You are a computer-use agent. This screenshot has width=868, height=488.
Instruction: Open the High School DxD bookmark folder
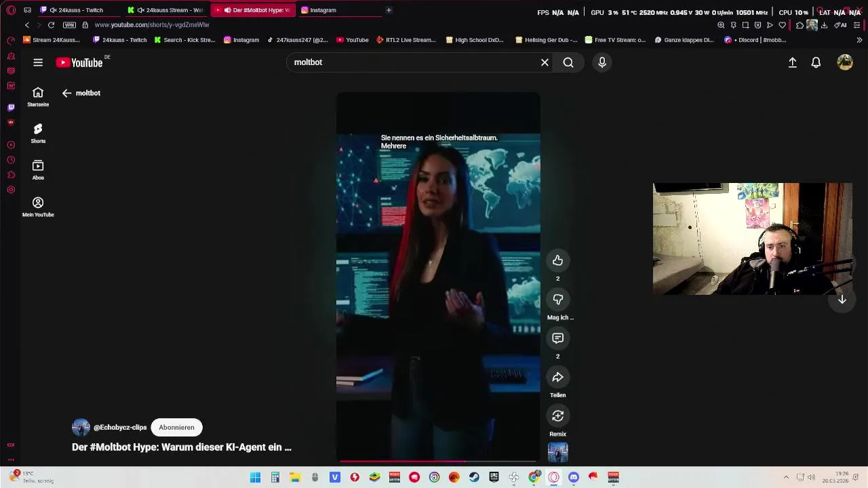pyautogui.click(x=475, y=40)
